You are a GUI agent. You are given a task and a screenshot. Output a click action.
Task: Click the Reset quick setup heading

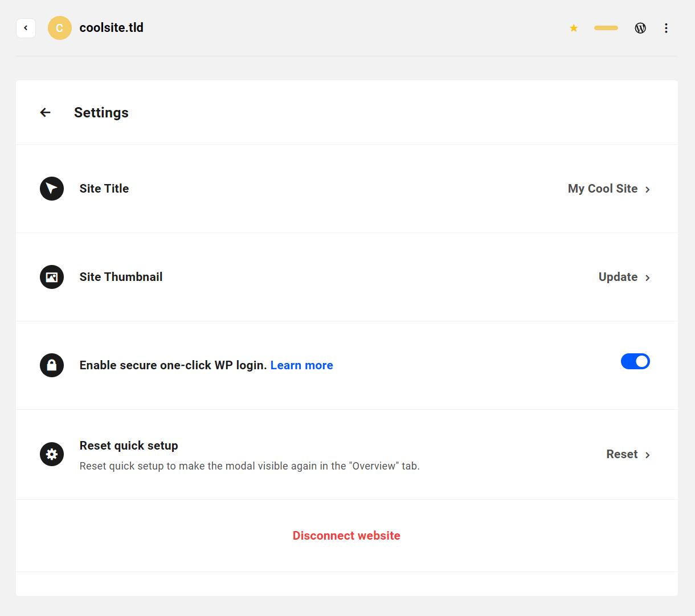pyautogui.click(x=129, y=446)
